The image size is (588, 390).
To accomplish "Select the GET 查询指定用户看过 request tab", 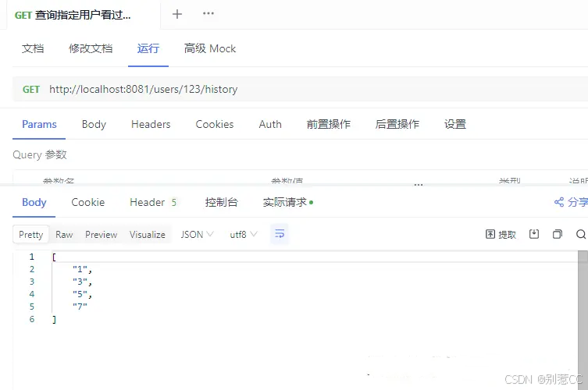I will [x=73, y=15].
